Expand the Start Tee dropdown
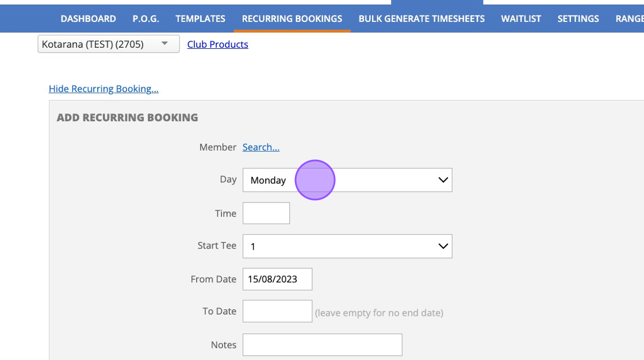 point(347,246)
